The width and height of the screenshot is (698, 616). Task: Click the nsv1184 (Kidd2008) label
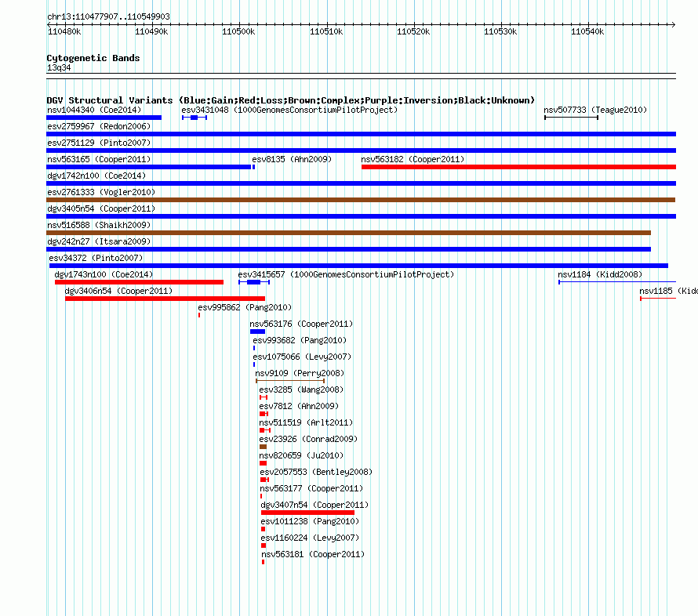point(600,274)
